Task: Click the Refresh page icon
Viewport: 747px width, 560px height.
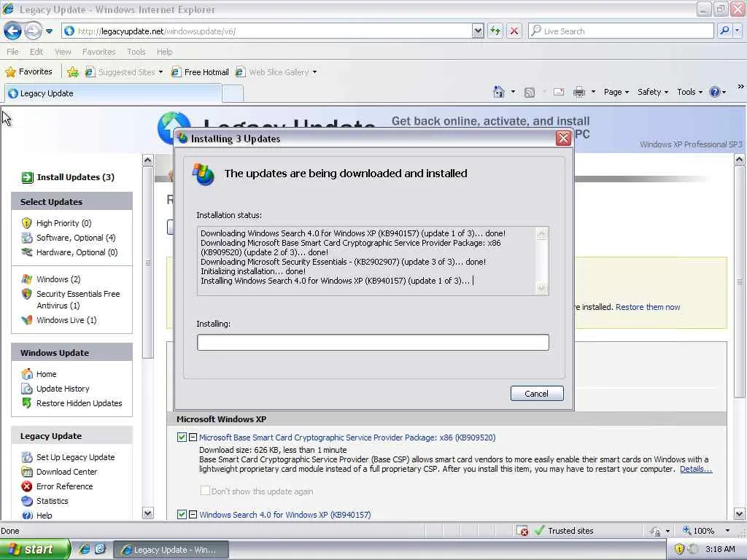Action: tap(495, 31)
